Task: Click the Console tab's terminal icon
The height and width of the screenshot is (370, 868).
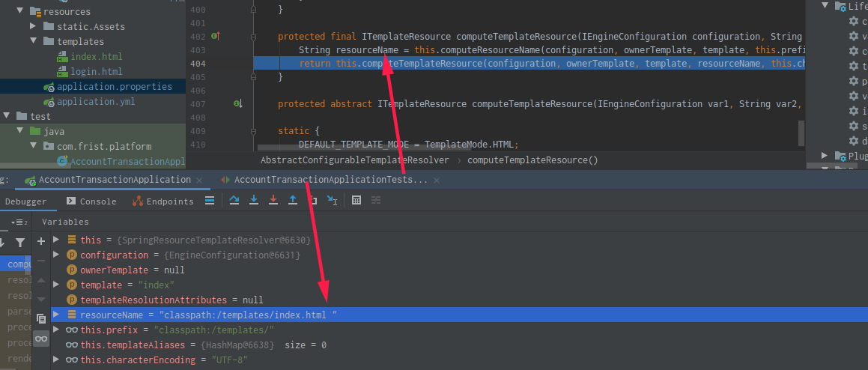Action: (71, 201)
